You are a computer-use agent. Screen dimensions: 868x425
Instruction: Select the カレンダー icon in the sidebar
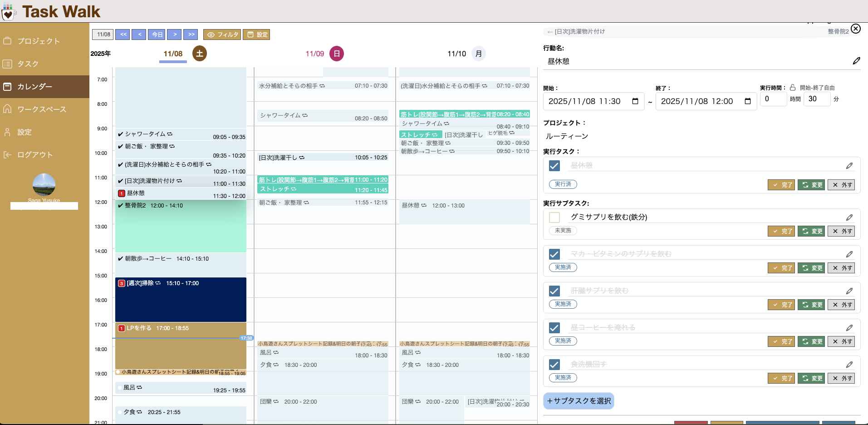pyautogui.click(x=7, y=86)
